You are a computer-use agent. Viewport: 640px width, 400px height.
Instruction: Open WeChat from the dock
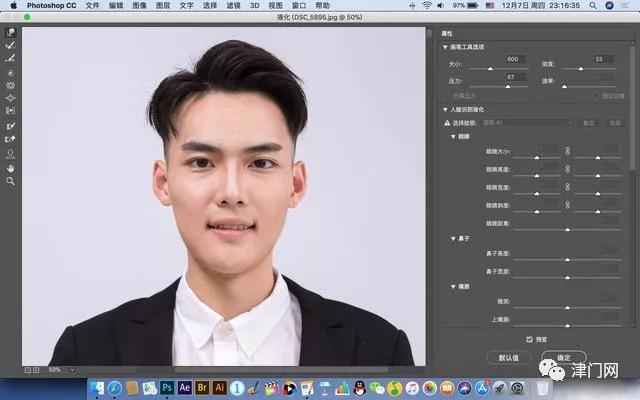point(377,388)
